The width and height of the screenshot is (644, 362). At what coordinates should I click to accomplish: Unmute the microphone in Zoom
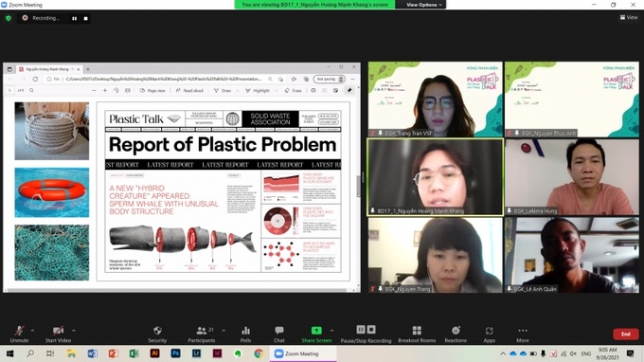[x=19, y=334]
